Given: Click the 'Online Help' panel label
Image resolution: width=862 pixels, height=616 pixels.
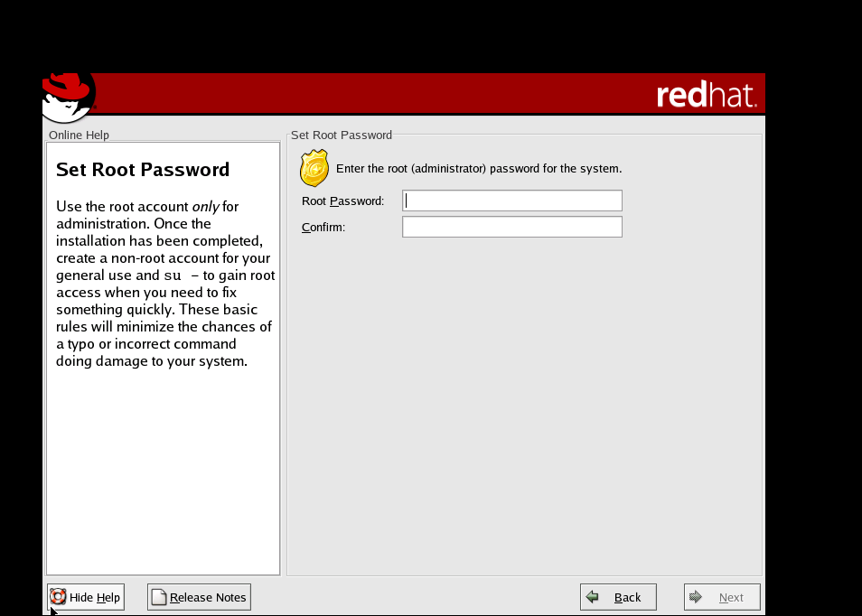Looking at the screenshot, I should 79,135.
